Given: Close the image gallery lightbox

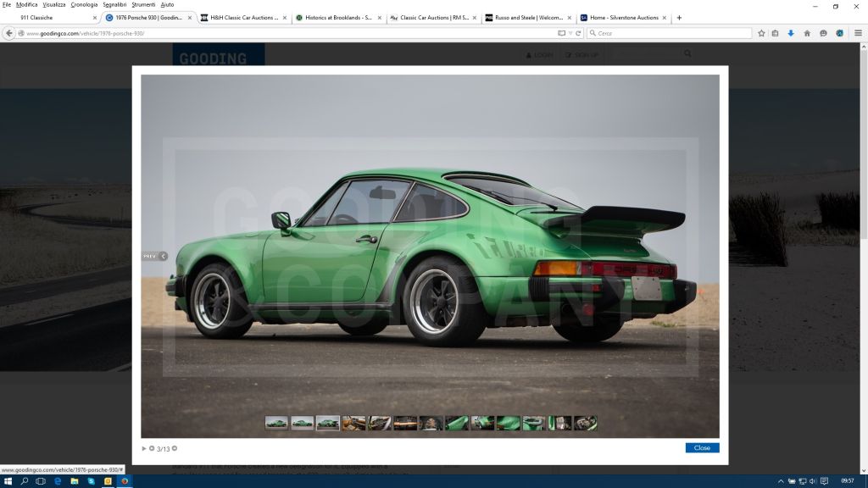Looking at the screenshot, I should pyautogui.click(x=702, y=447).
